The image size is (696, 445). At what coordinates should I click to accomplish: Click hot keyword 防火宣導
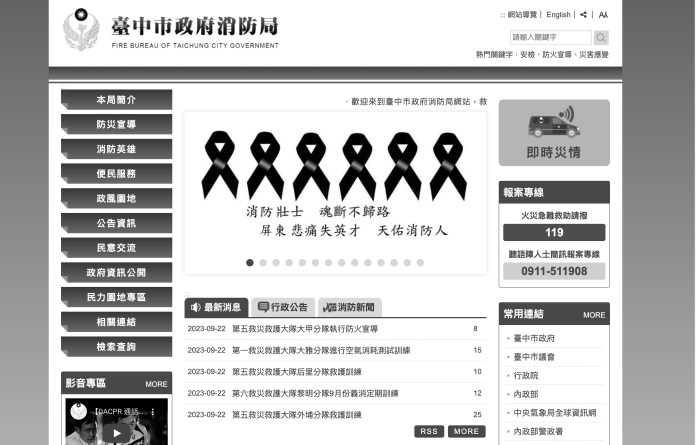pos(557,55)
